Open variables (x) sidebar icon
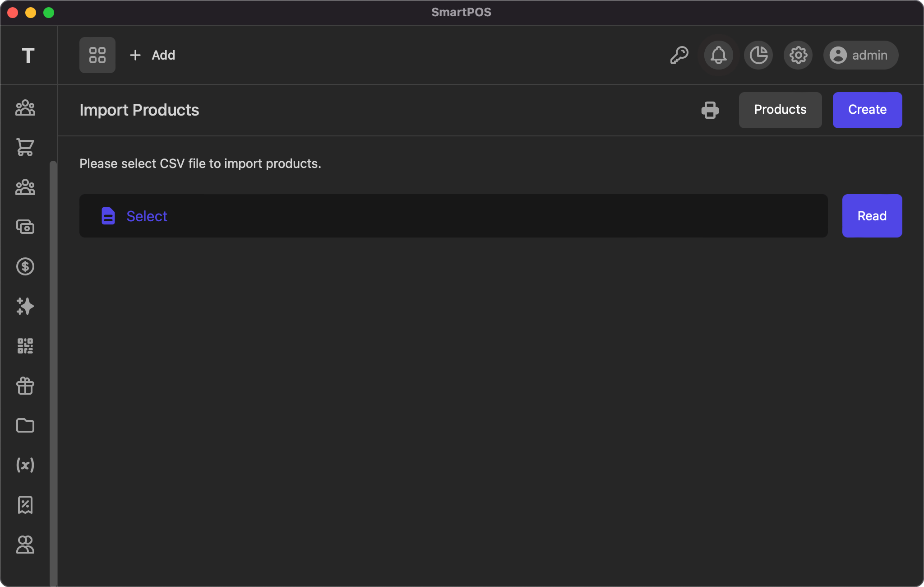The height and width of the screenshot is (587, 924). (25, 465)
